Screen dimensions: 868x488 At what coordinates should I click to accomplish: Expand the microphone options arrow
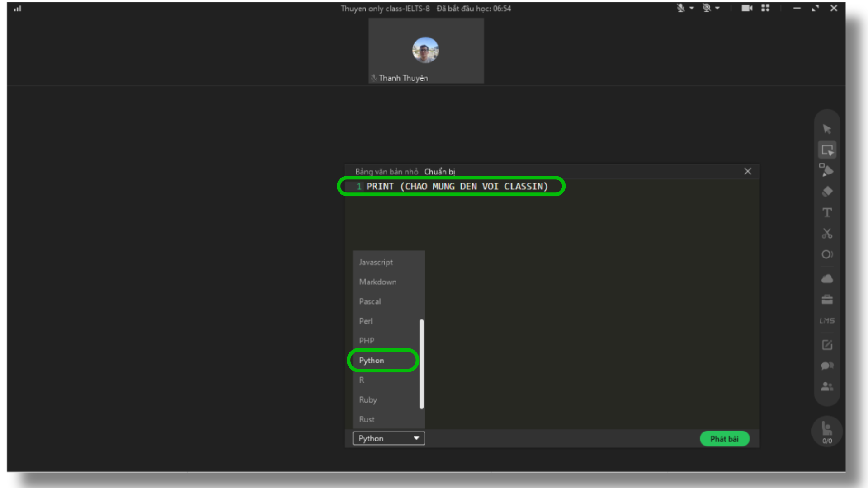tap(692, 8)
